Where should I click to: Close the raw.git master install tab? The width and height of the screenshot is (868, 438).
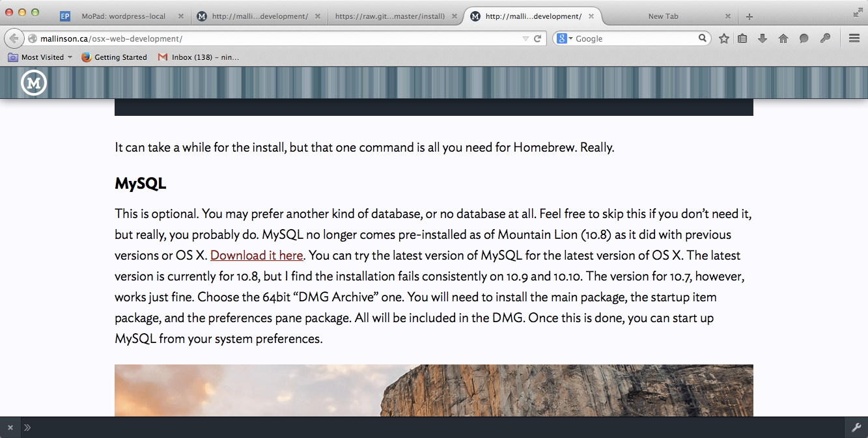tap(455, 16)
